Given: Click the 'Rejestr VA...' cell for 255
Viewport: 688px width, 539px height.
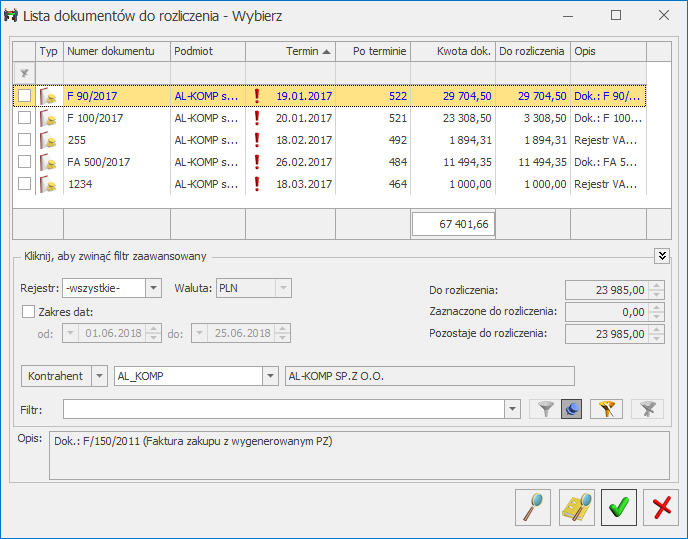Looking at the screenshot, I should click(608, 140).
